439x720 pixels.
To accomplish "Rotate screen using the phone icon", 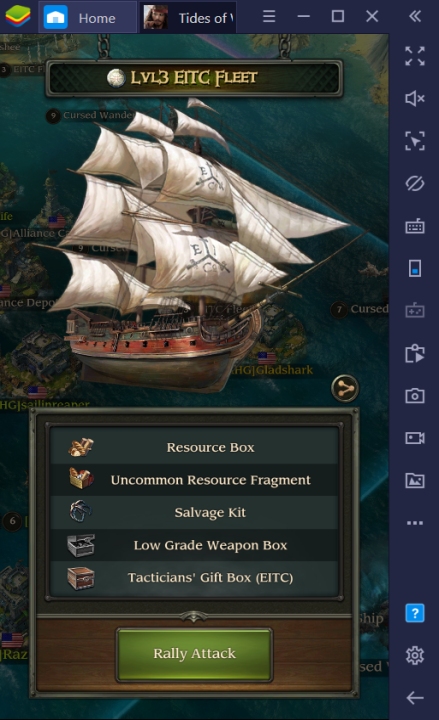I will point(415,268).
